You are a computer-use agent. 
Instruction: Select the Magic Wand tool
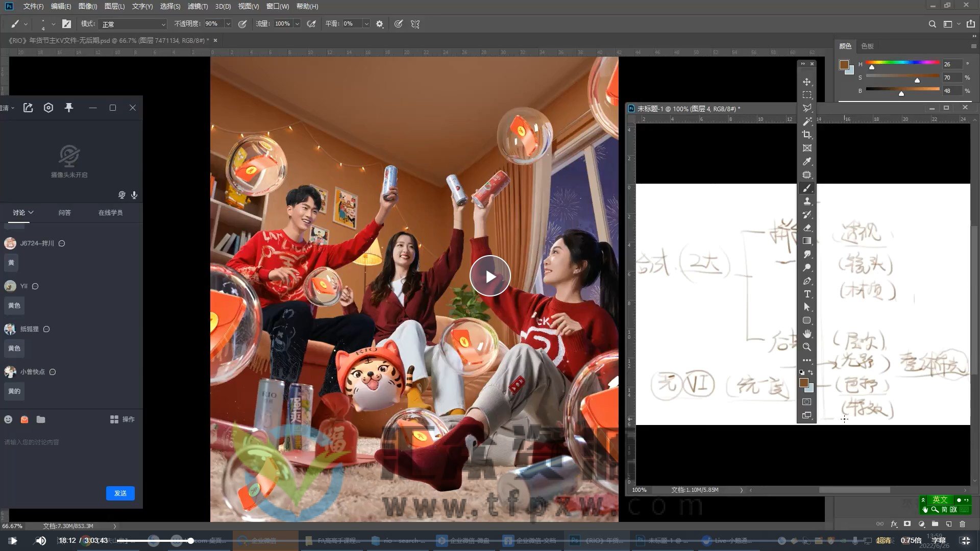tap(806, 121)
